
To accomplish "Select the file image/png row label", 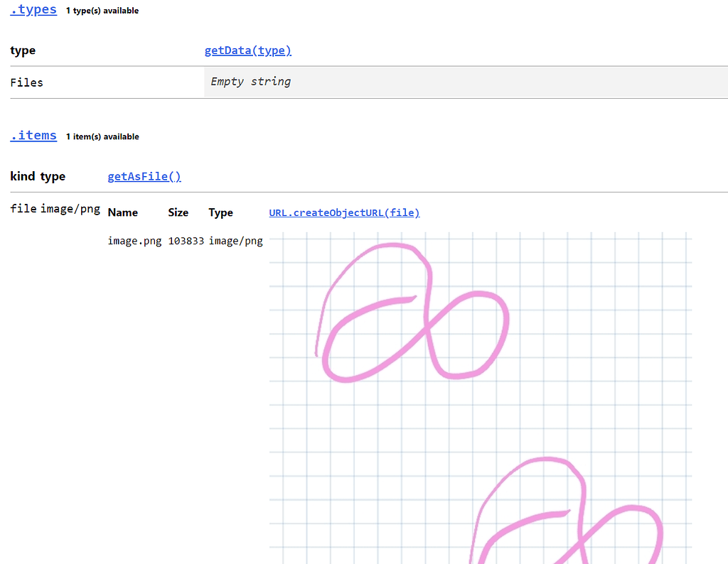I will 55,208.
